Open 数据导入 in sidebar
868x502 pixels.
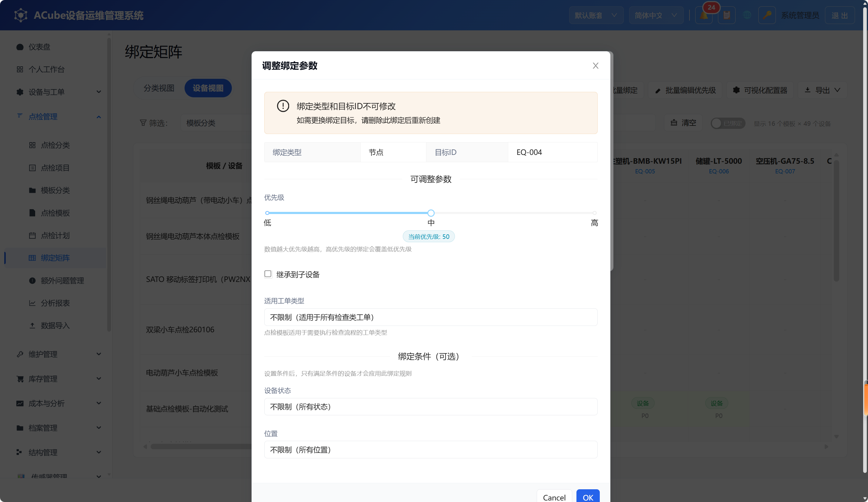(x=55, y=325)
